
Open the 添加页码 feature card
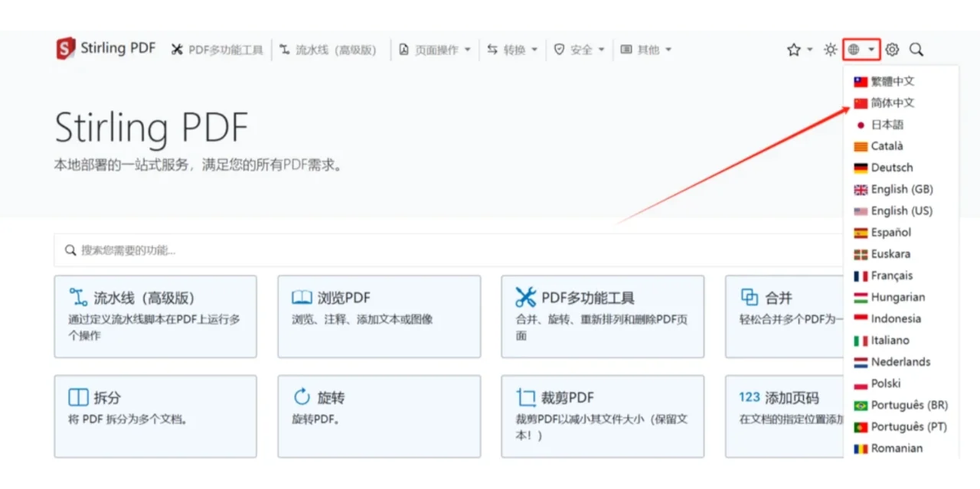click(x=784, y=416)
